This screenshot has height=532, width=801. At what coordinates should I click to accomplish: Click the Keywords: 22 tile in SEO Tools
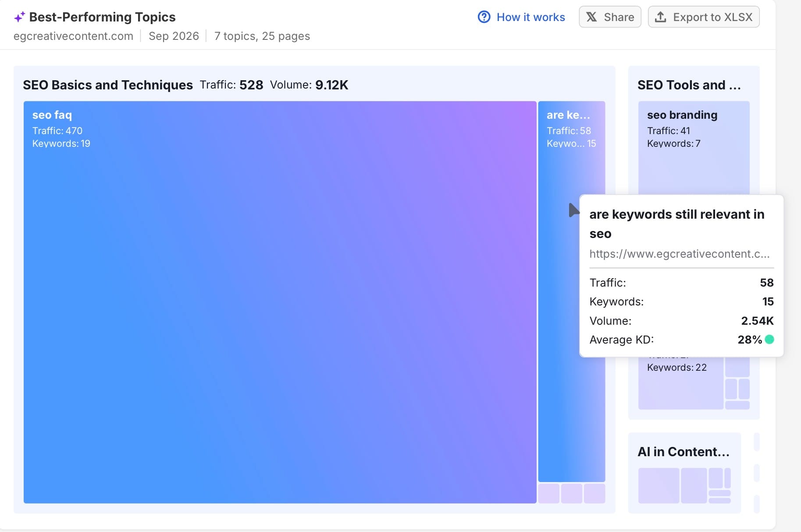coord(680,383)
